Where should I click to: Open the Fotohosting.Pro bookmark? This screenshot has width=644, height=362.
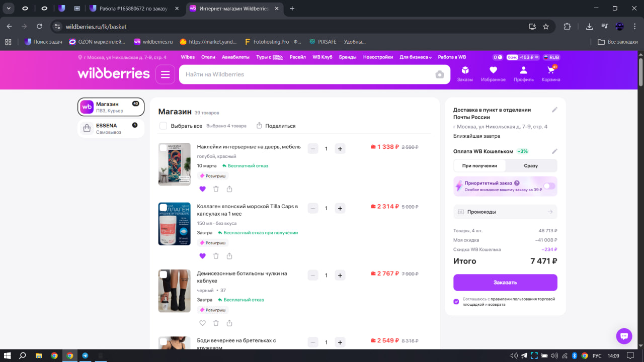[273, 42]
